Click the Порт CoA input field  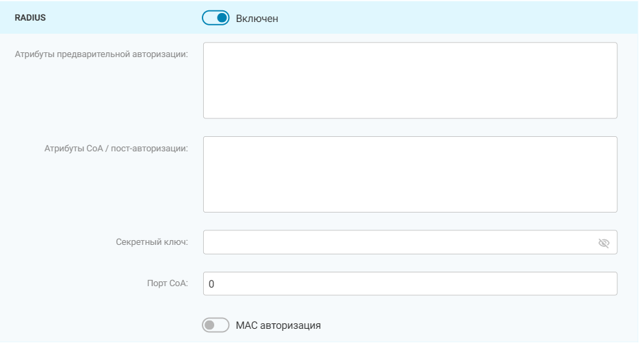(410, 283)
